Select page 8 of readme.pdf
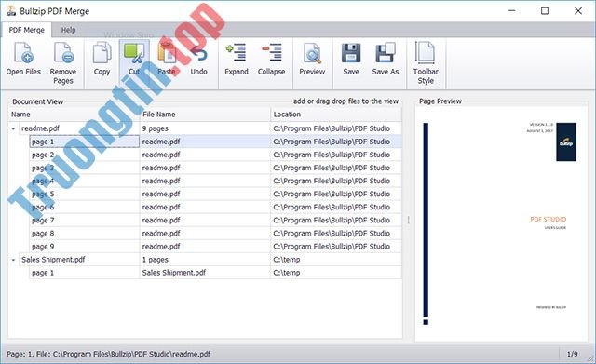The image size is (596, 364). (x=216, y=234)
